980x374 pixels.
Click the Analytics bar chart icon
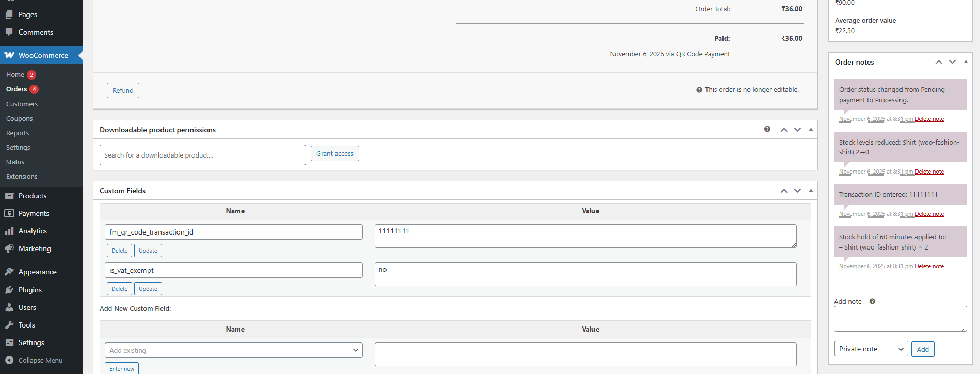point(9,231)
